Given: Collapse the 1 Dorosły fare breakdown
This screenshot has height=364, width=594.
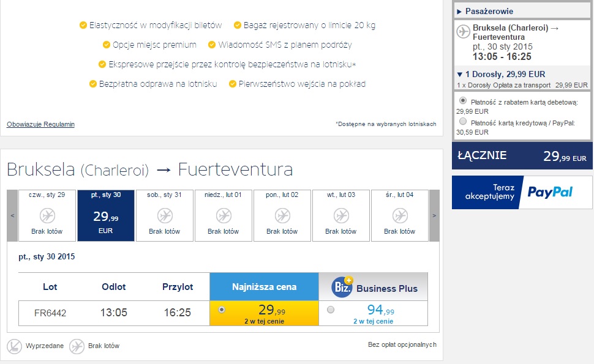Looking at the screenshot, I should click(x=501, y=74).
